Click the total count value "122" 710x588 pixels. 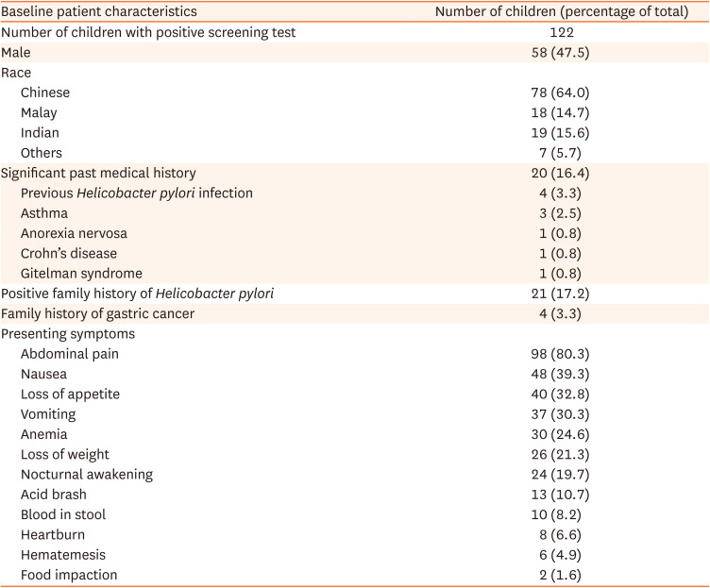click(561, 32)
